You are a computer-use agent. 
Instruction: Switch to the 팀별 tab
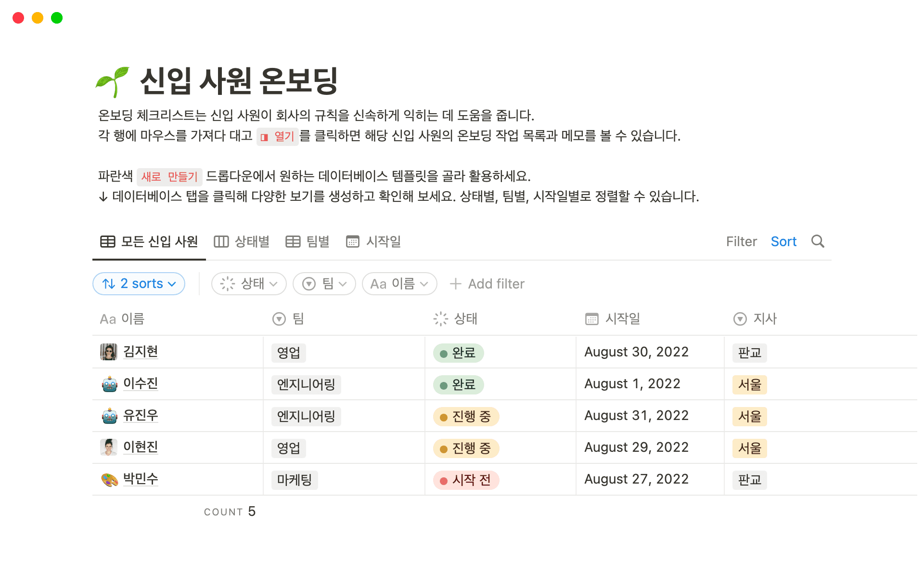(308, 241)
